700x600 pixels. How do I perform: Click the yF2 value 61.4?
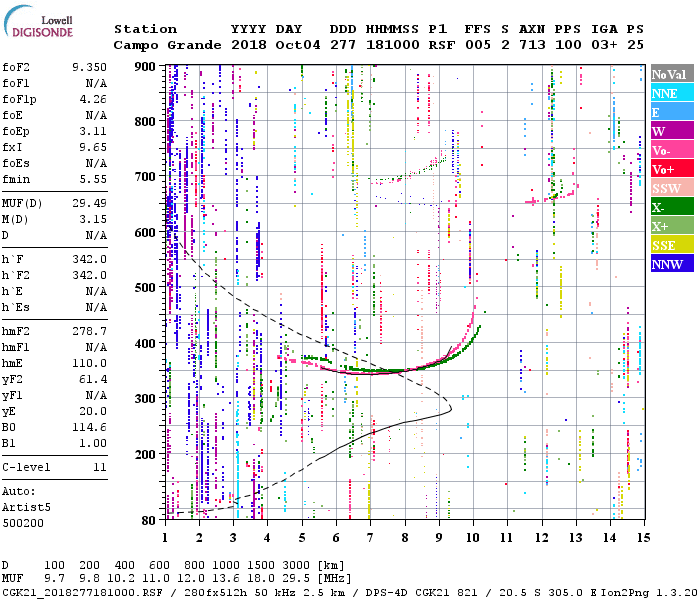click(93, 379)
